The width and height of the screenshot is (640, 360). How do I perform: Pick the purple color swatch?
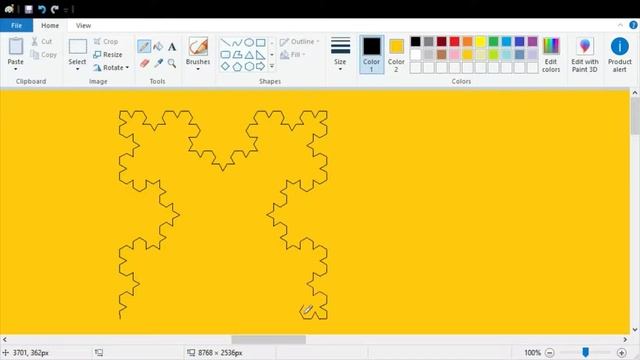pyautogui.click(x=532, y=41)
